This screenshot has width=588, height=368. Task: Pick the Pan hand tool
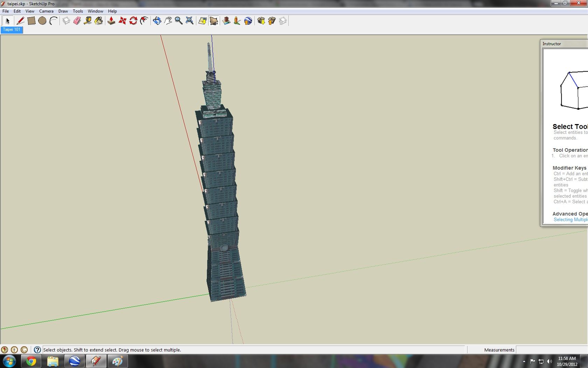click(168, 21)
